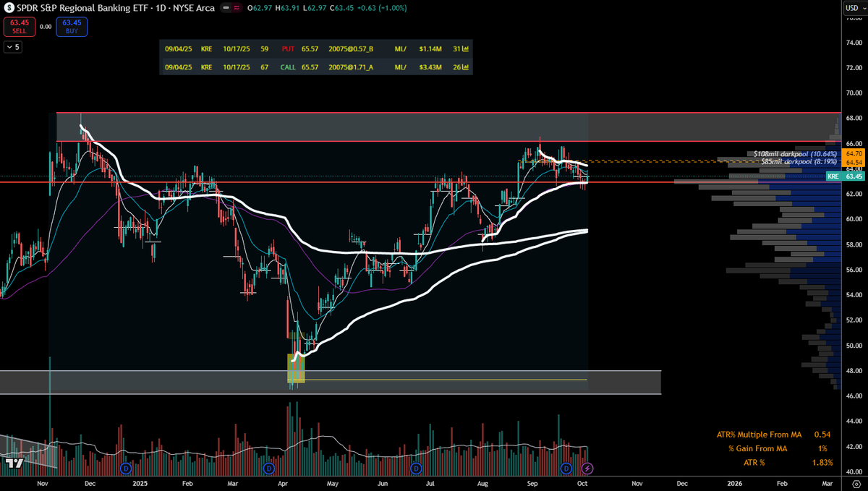Click the $1.14M premium cell
868x491 pixels.
pos(430,48)
